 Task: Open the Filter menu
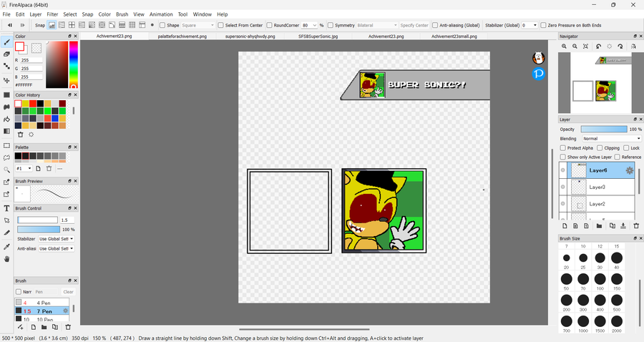[x=52, y=14]
